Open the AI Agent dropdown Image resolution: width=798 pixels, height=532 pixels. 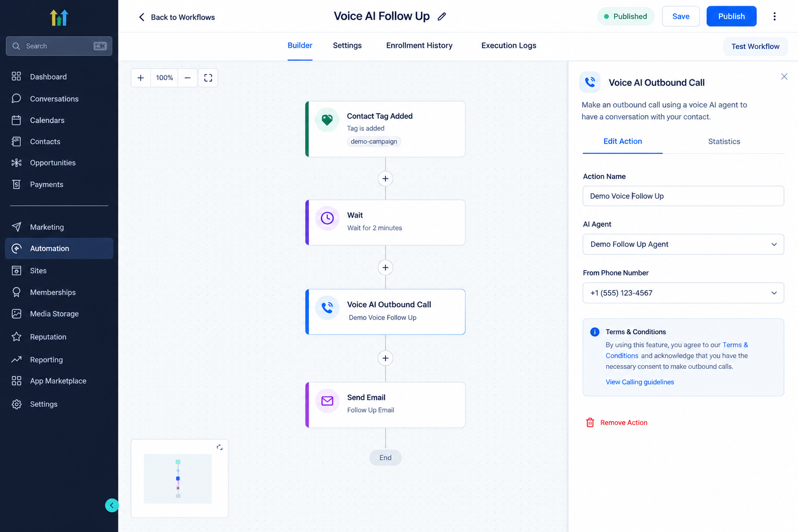[x=683, y=244]
